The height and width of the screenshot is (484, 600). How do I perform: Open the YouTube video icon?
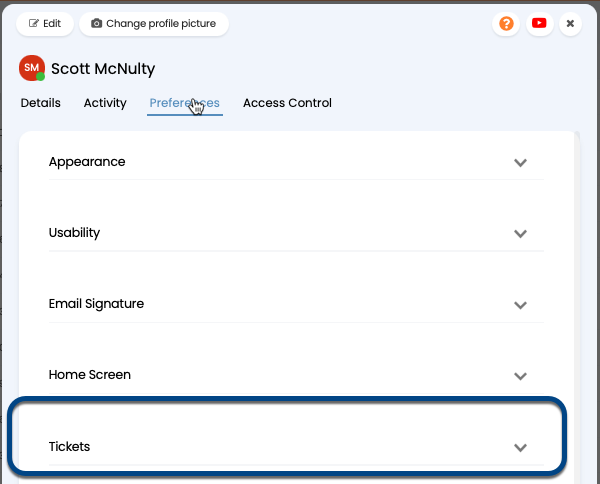click(539, 23)
